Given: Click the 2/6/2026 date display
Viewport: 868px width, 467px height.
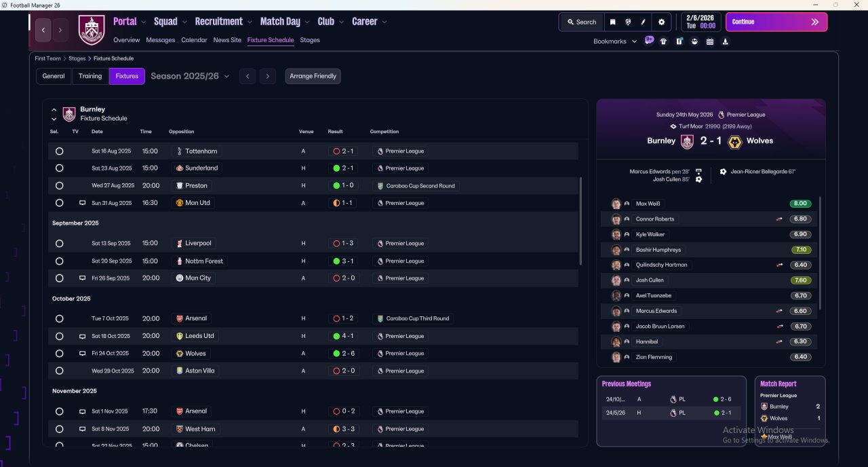Looking at the screenshot, I should point(701,22).
